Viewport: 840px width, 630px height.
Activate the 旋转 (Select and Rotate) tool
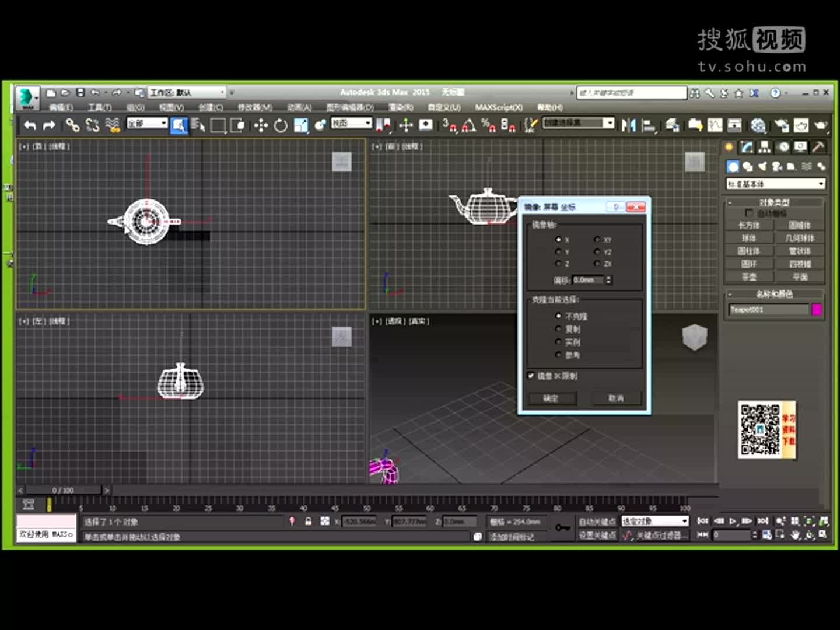coord(281,125)
